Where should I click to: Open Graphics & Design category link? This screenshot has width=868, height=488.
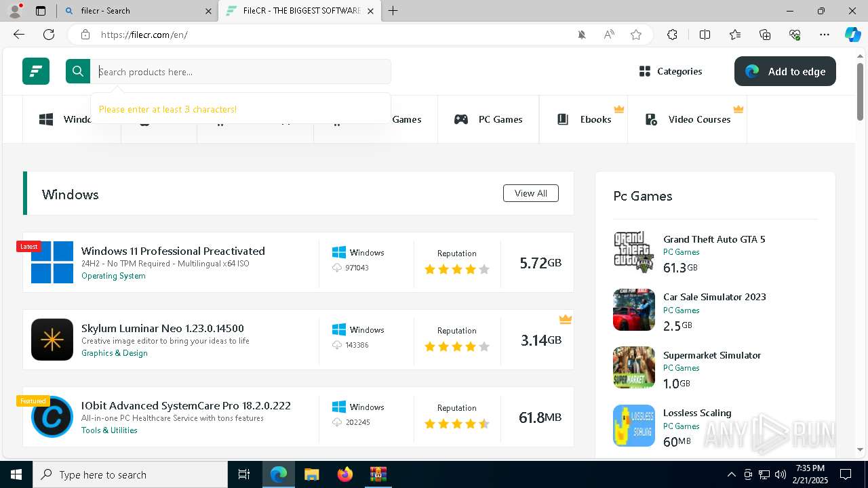tap(115, 353)
